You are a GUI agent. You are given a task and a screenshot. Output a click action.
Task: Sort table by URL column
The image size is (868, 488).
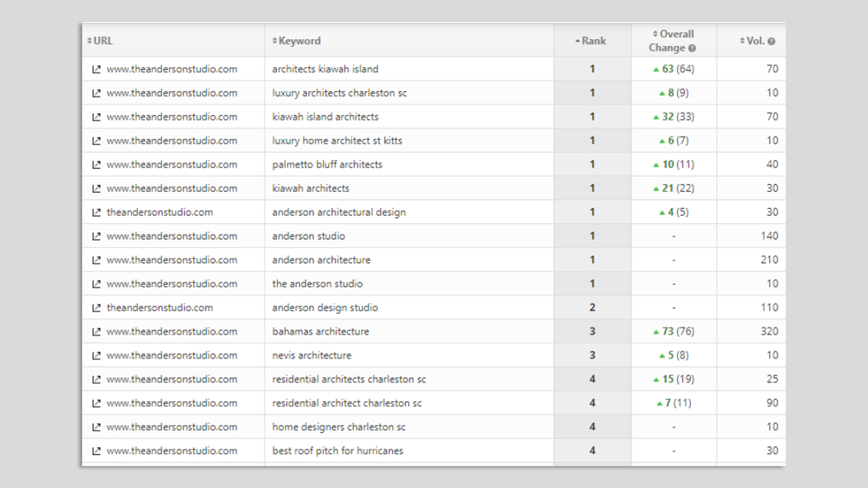click(x=100, y=40)
